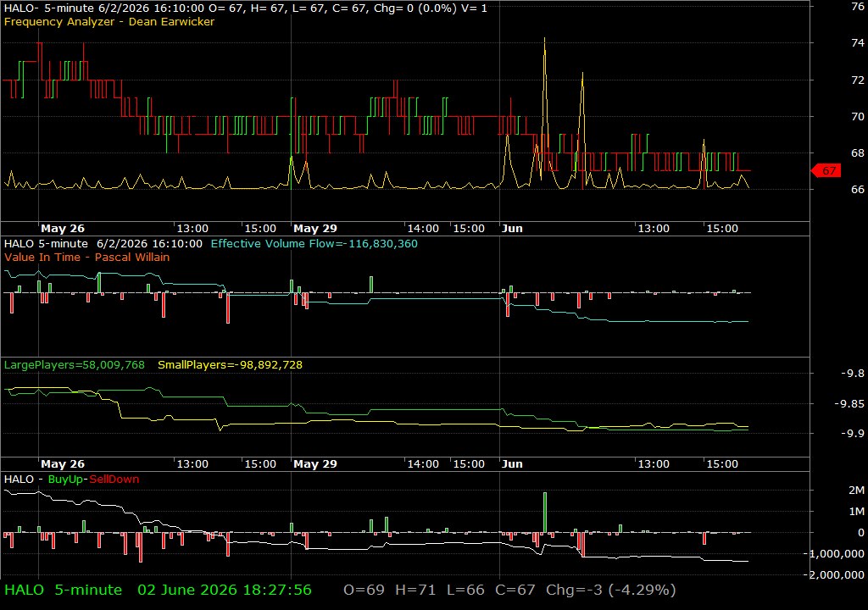
Task: Select the green BuyUp legend label
Action: click(x=66, y=480)
